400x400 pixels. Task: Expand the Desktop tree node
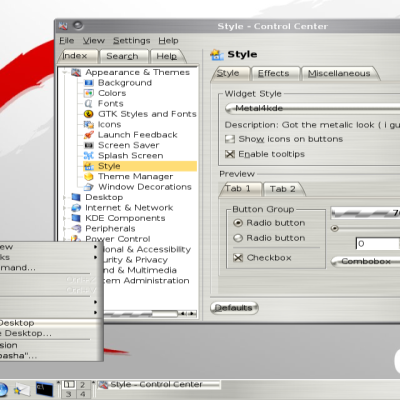tap(64, 197)
